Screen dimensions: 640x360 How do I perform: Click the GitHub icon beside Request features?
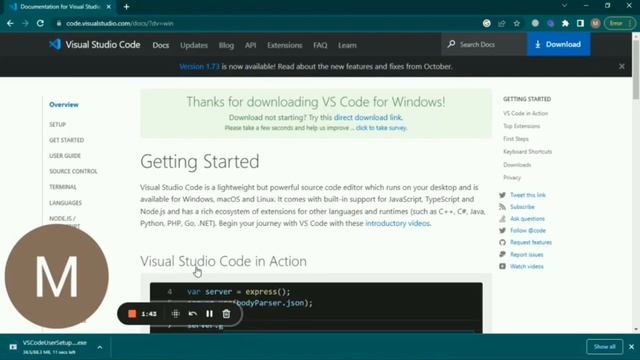(x=502, y=242)
